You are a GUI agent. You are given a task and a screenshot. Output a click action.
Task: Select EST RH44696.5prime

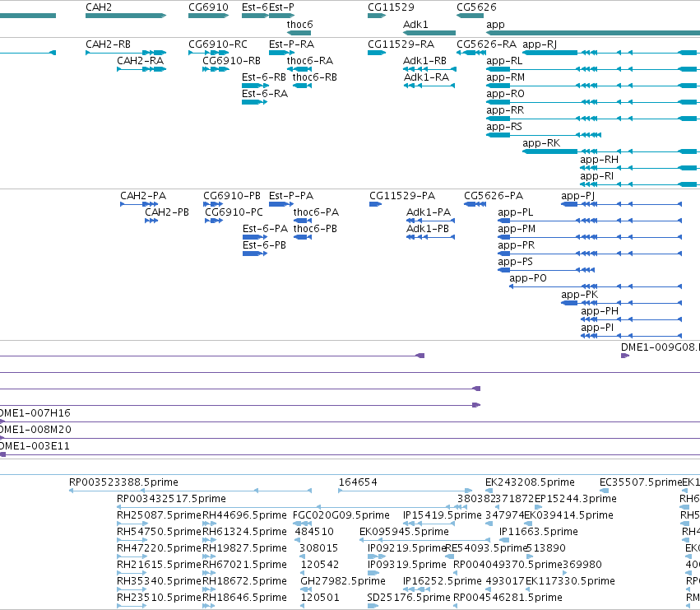210,524
